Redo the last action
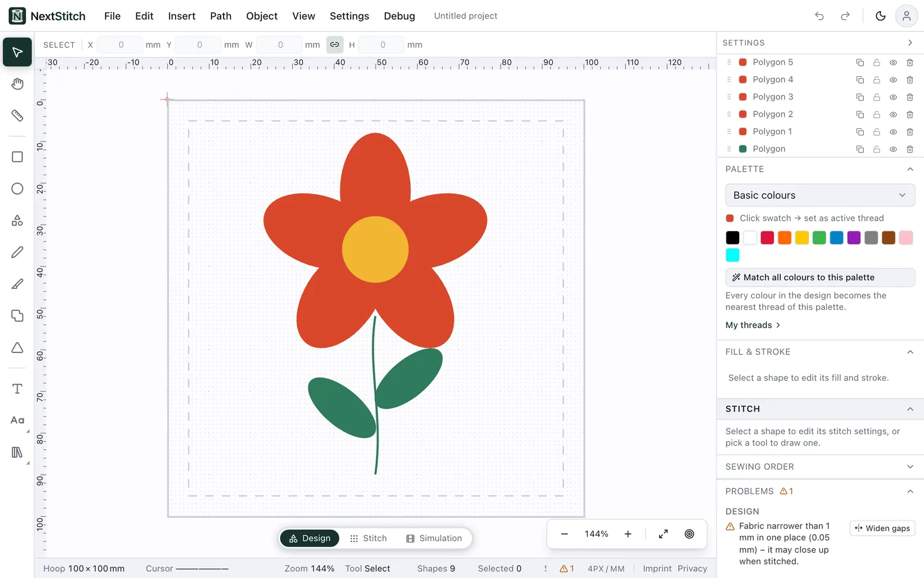 point(845,16)
